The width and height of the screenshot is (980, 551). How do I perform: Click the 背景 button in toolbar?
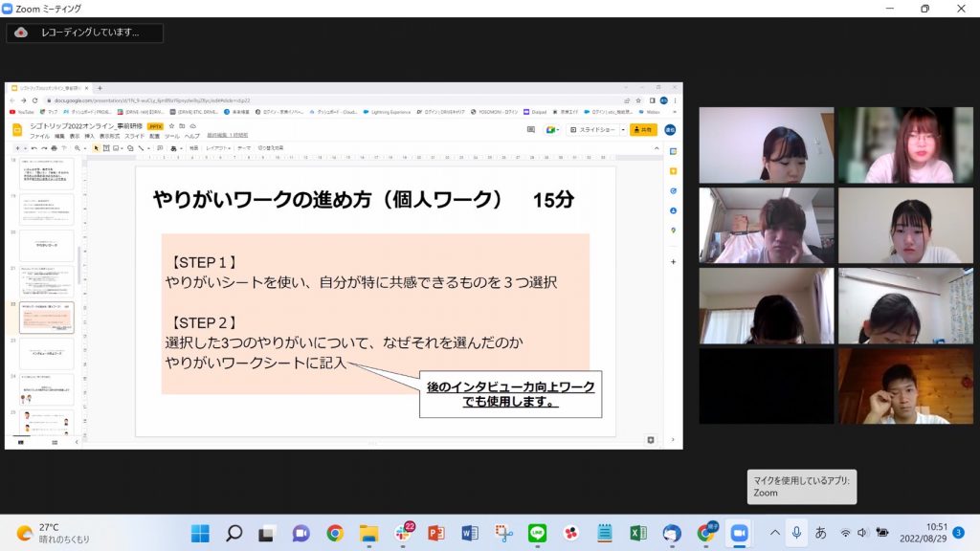(x=193, y=148)
